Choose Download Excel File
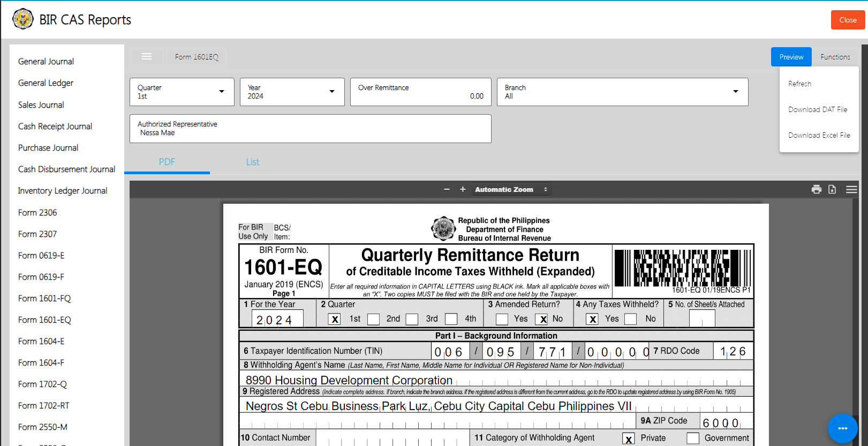868x446 pixels. click(x=819, y=135)
